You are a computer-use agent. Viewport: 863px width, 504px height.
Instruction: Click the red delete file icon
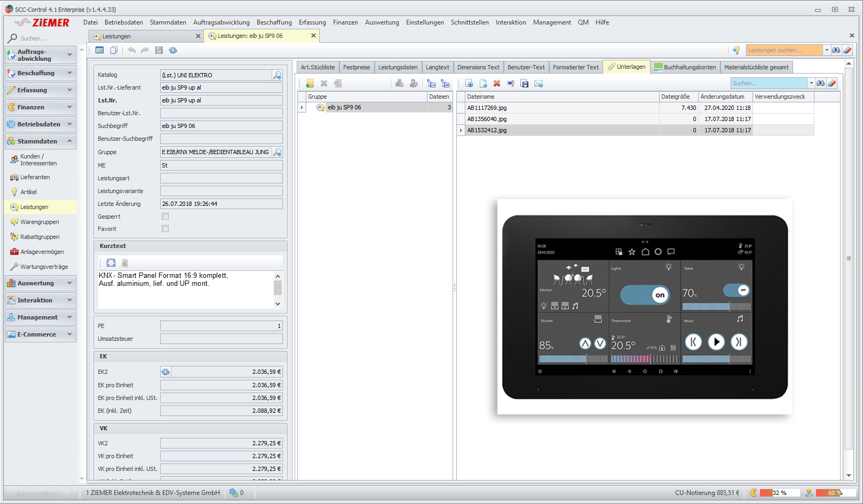pos(497,83)
